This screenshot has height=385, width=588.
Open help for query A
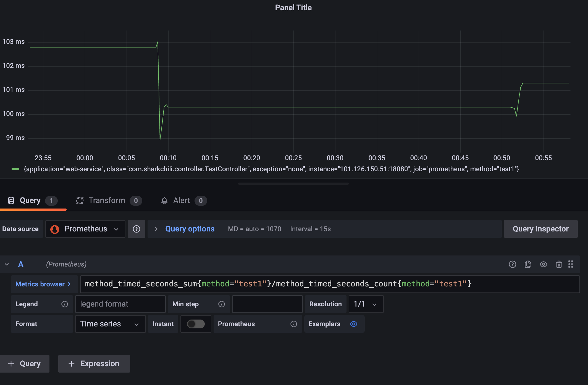[x=513, y=264]
